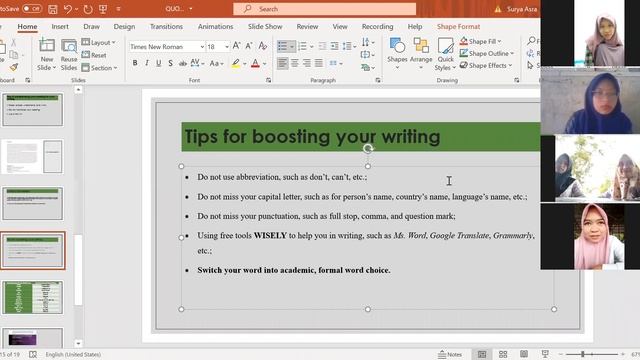Screen dimensions: 640x360
Task: Open the Animations tab
Action: (216, 27)
